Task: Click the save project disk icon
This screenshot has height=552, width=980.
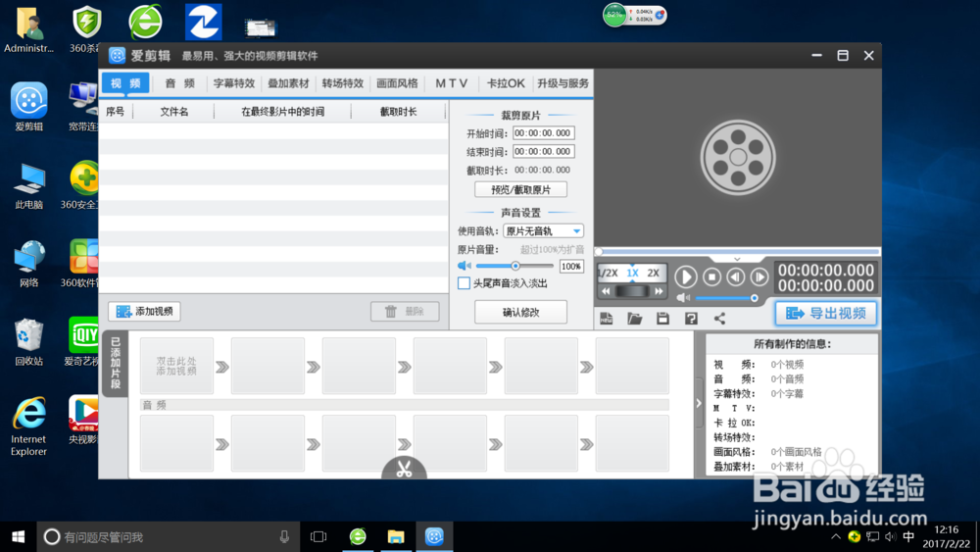Action: coord(662,319)
